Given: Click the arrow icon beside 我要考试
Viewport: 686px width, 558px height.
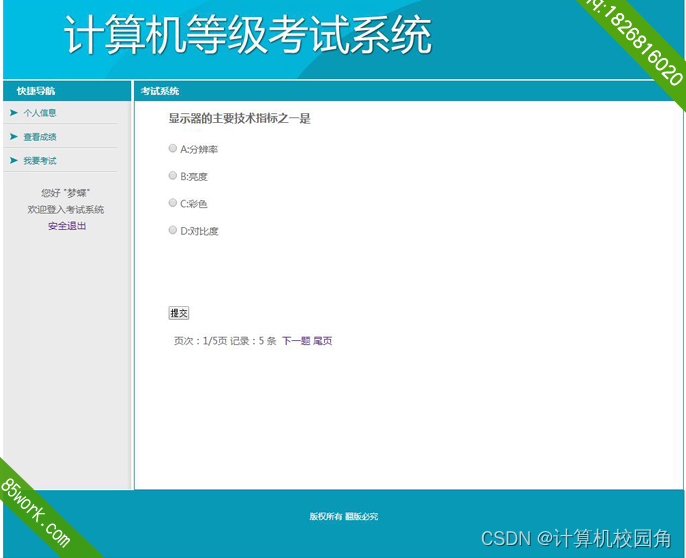Looking at the screenshot, I should coord(14,161).
